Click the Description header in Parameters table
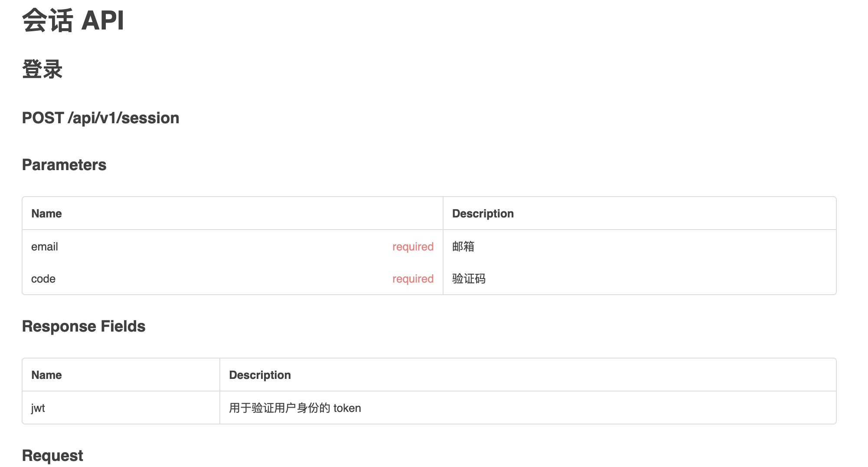 pos(483,214)
